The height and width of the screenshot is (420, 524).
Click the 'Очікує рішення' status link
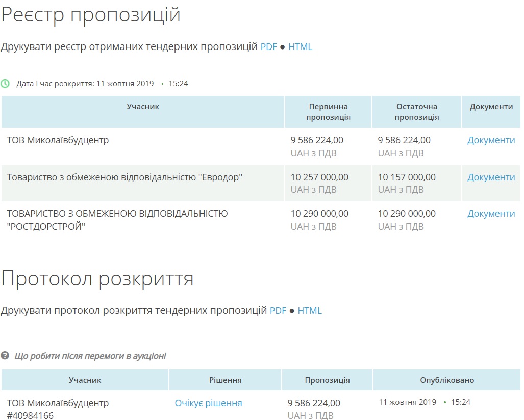point(208,403)
